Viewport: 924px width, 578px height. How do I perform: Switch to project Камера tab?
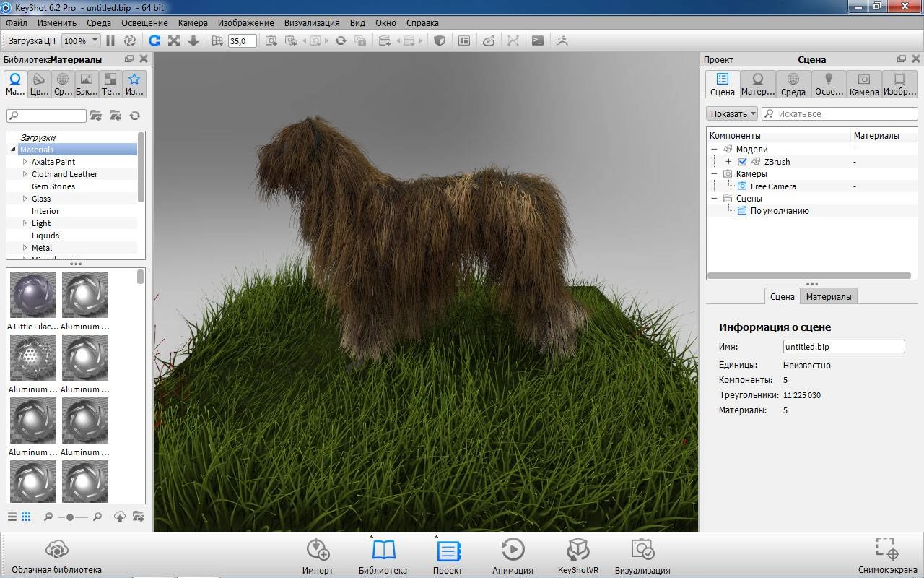[x=864, y=84]
